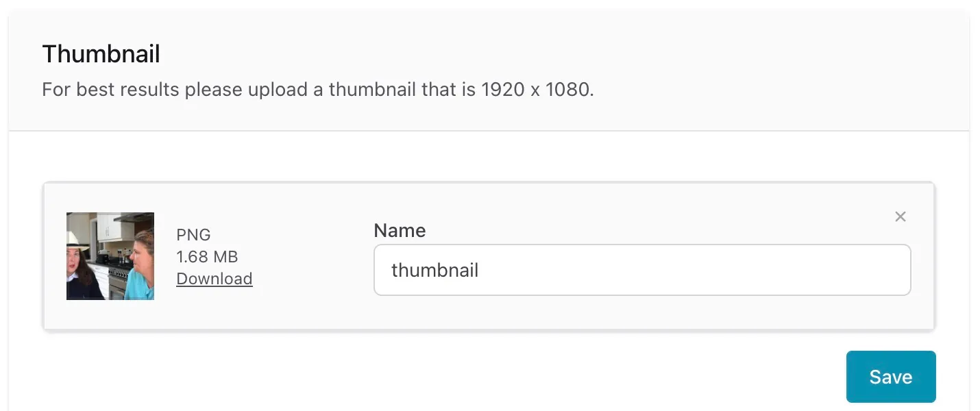This screenshot has height=411, width=980.
Task: Click the Name field label
Action: pyautogui.click(x=400, y=231)
